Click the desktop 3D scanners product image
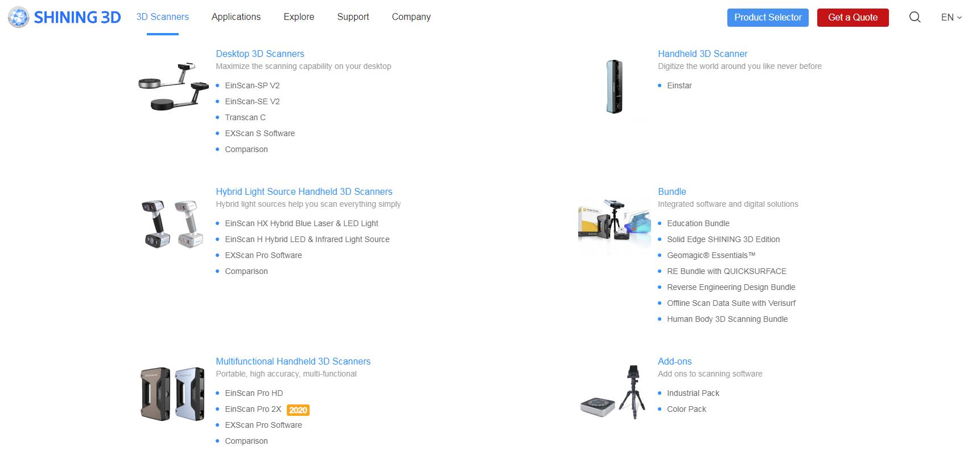 pos(174,85)
